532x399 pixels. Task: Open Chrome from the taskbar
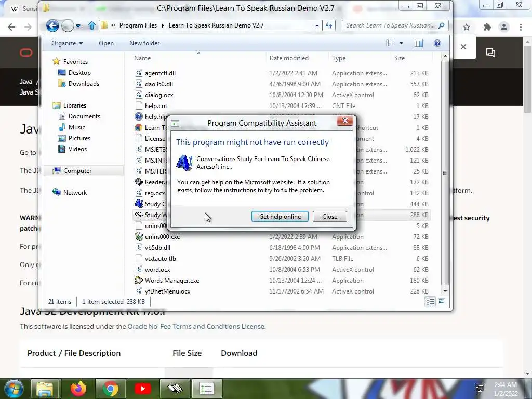coord(111,389)
